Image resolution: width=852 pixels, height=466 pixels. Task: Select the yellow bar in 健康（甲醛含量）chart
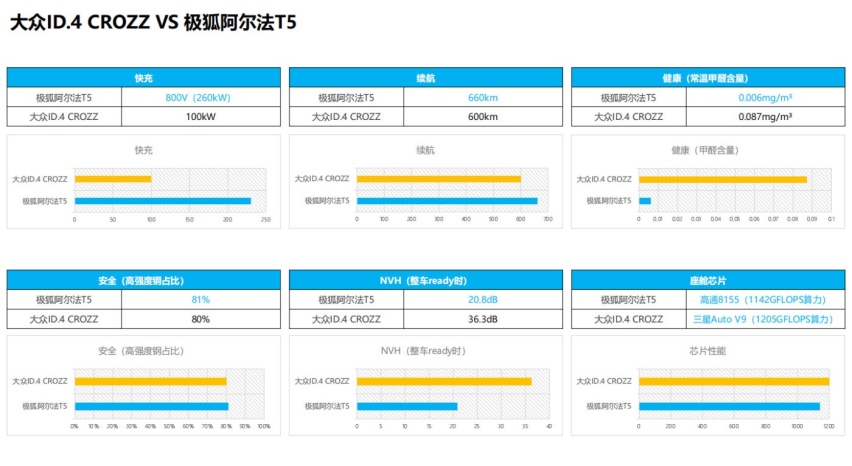point(723,179)
